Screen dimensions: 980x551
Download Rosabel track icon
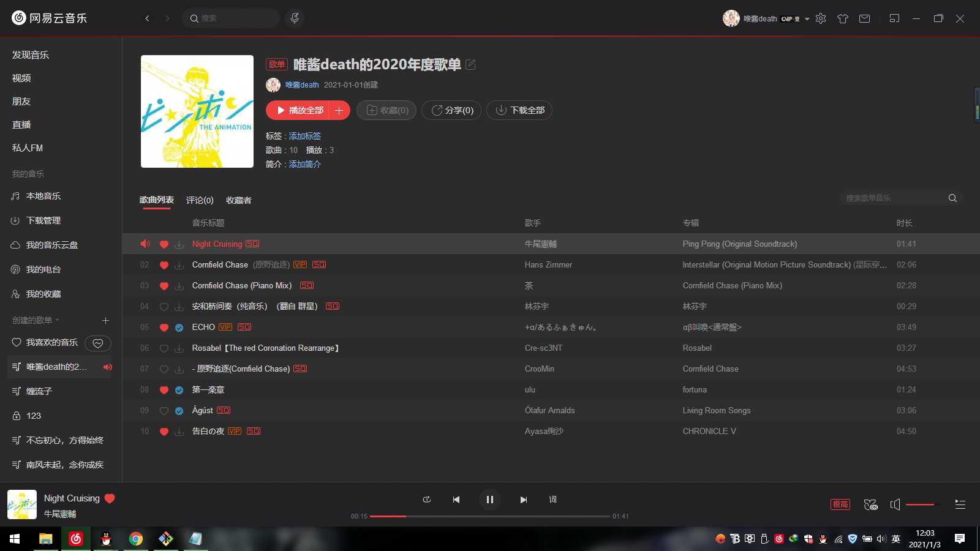(179, 348)
